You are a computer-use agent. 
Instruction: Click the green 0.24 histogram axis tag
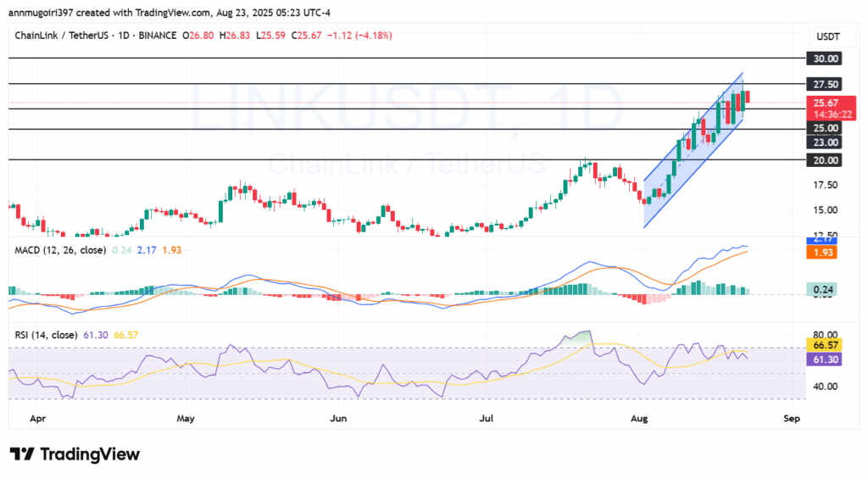[822, 289]
